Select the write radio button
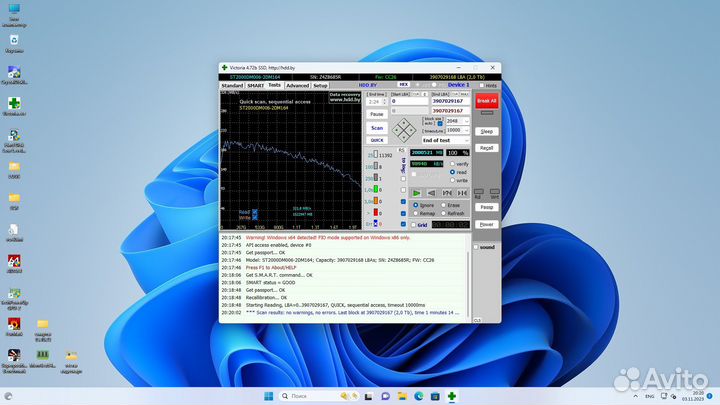This screenshot has width=720, height=405. click(452, 180)
